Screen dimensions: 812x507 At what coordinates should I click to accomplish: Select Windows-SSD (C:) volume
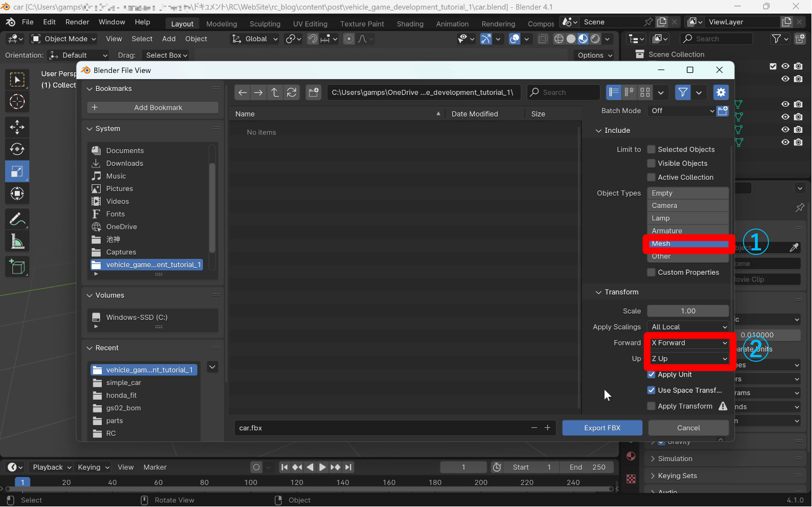[153, 317]
